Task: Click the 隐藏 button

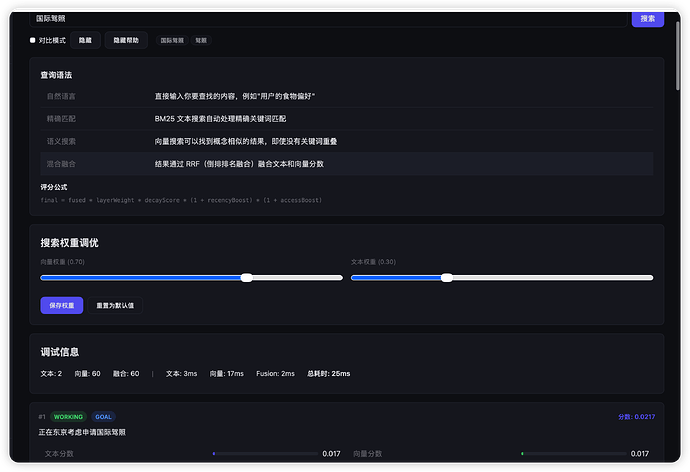Action: click(x=85, y=40)
